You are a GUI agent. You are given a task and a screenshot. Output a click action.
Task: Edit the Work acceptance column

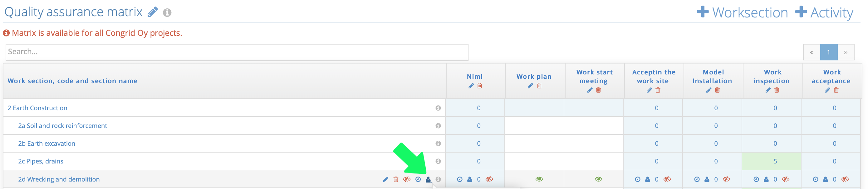click(827, 90)
